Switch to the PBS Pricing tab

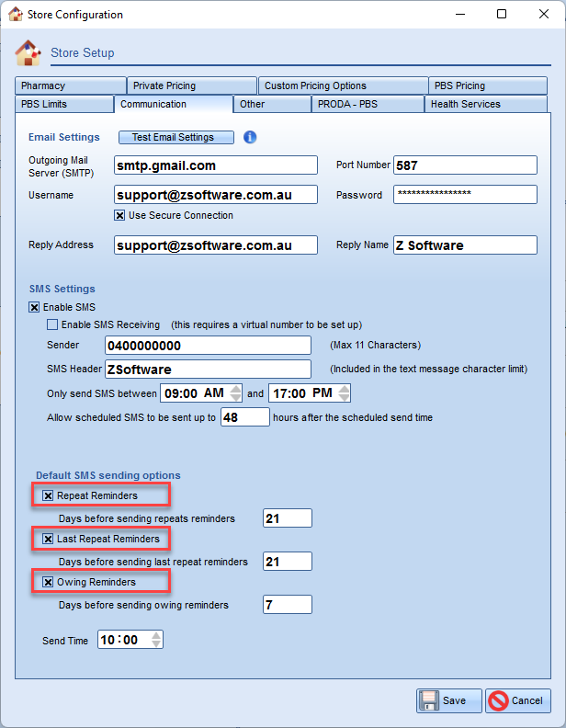click(x=487, y=86)
